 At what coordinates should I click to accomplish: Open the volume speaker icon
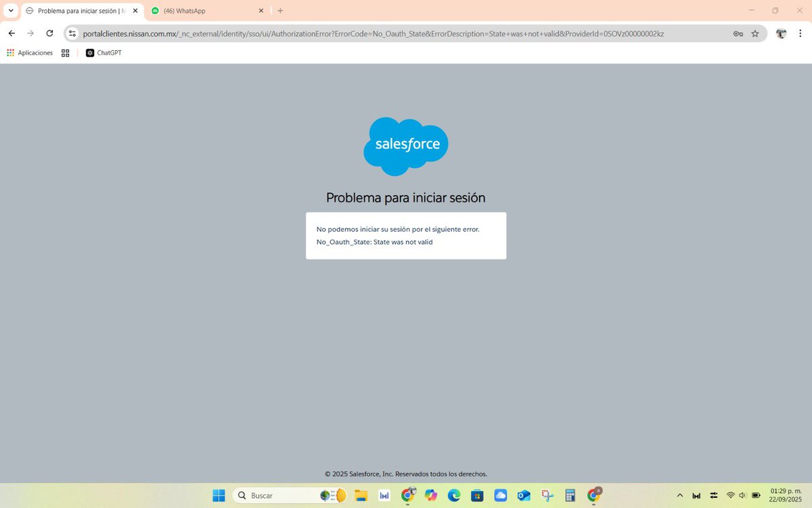742,496
